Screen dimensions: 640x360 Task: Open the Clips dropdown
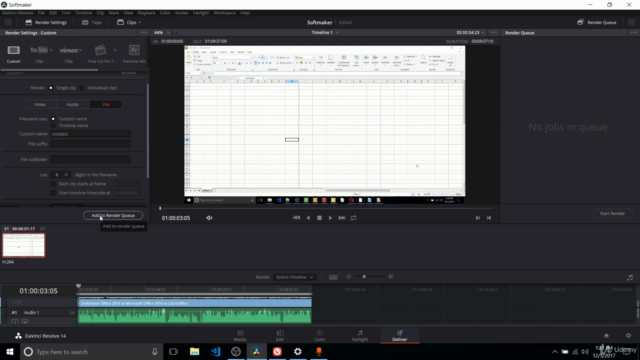point(129,22)
